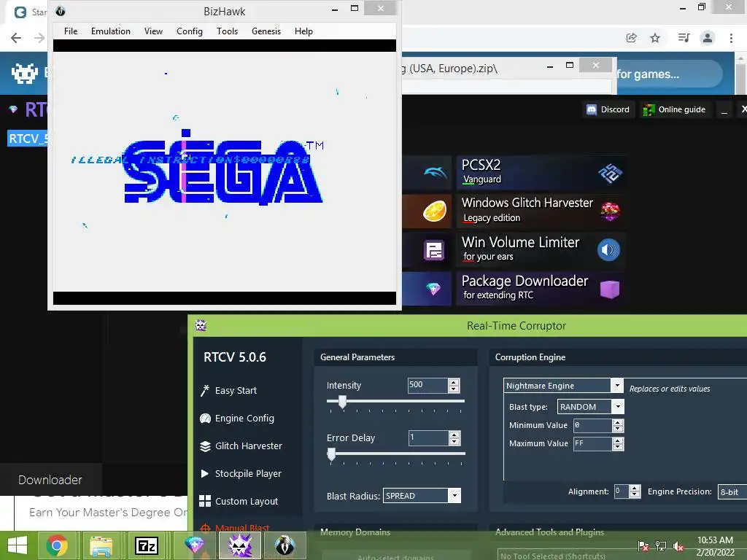Open the View menu in BizHawk

coord(153,31)
